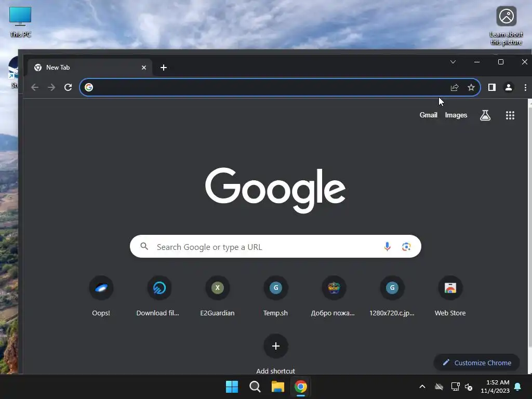The height and width of the screenshot is (399, 532).
Task: Share this page via share icon
Action: coord(455,87)
